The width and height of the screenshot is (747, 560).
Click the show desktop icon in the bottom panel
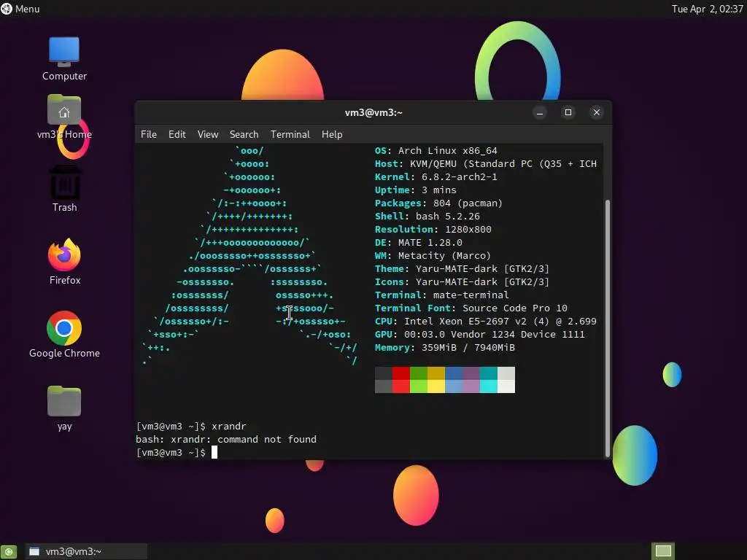[9, 551]
